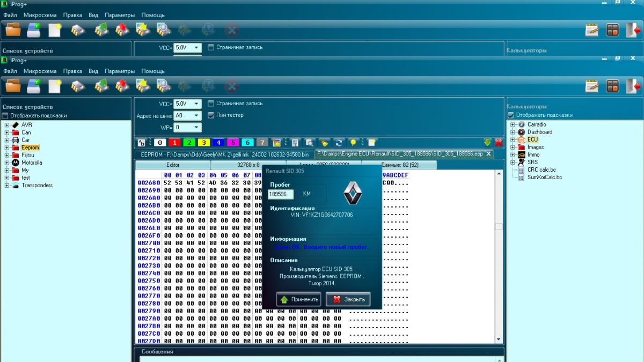
Task: Expand the Immo calculator node
Action: (513, 154)
